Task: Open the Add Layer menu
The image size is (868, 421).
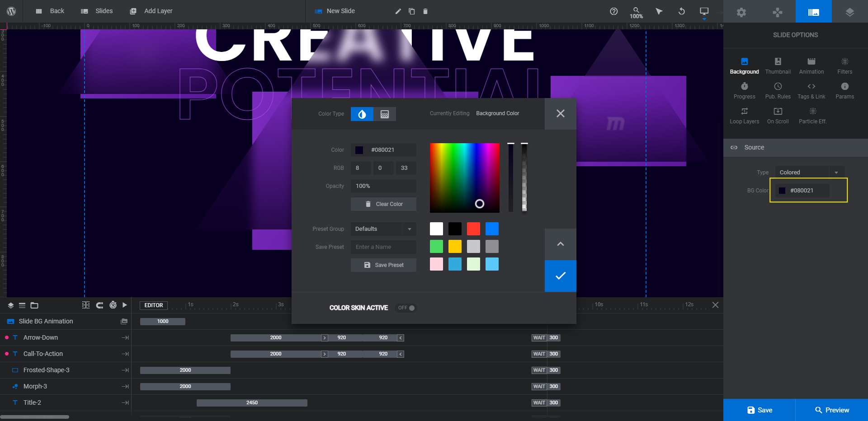Action: click(151, 11)
